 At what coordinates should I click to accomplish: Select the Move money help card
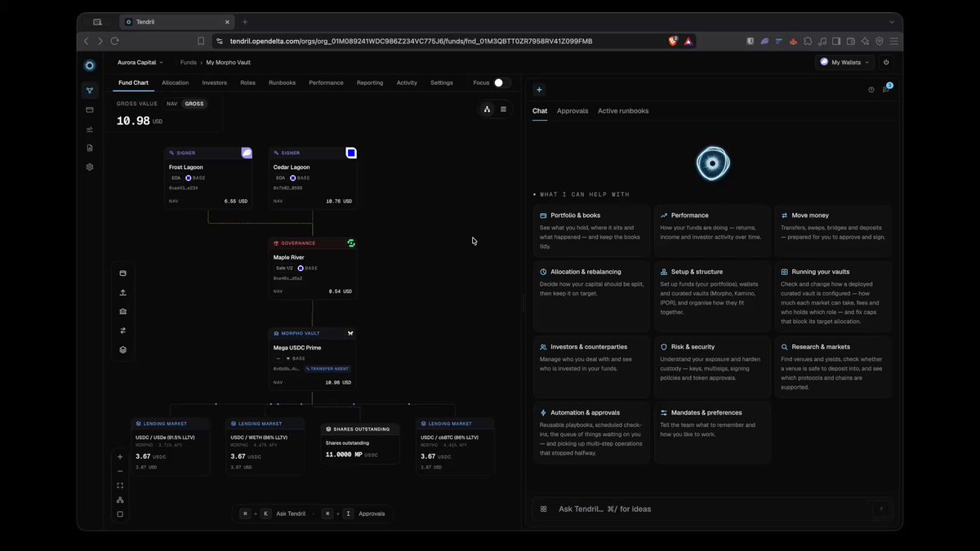[833, 231]
